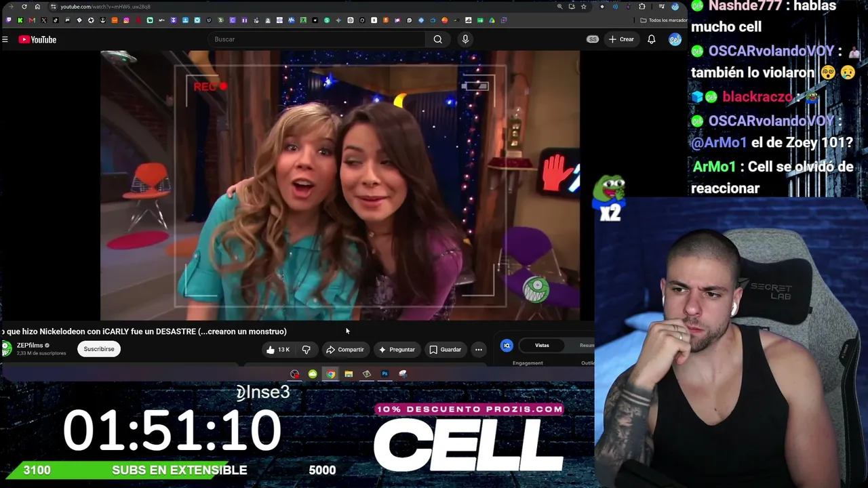Click the '2,33 M de suscriptores' text
The image size is (868, 488).
[x=41, y=353]
